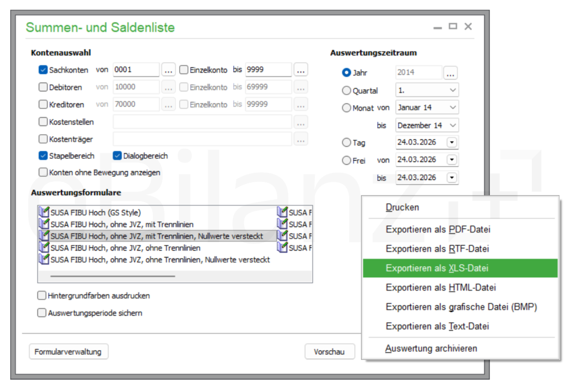Check Einzelkonto in the Sachkonten row
Image resolution: width=570 pixels, height=392 pixels.
pyautogui.click(x=184, y=70)
